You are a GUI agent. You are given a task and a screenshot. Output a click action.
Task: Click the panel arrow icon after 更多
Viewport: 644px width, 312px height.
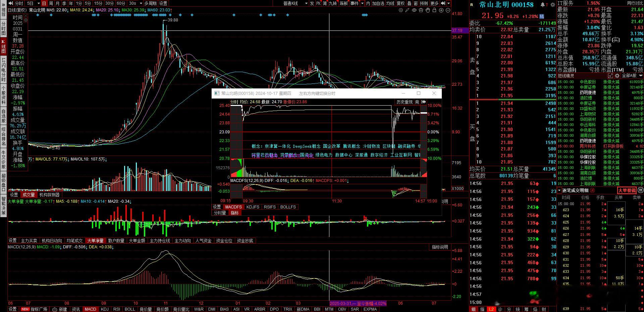[443, 3]
